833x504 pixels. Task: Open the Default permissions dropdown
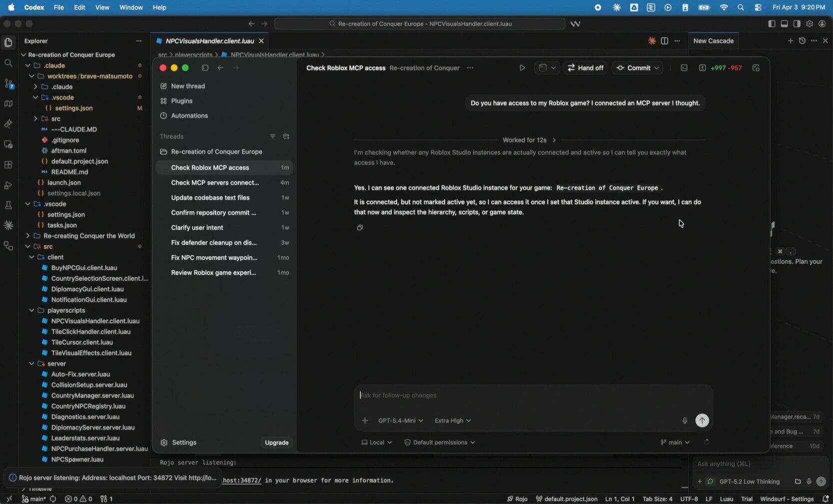click(440, 443)
